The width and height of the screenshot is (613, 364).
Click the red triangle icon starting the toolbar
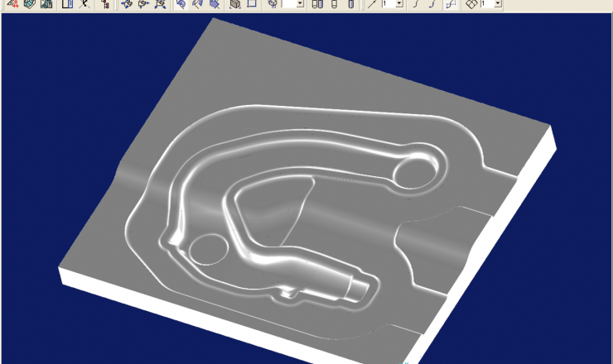coord(12,4)
